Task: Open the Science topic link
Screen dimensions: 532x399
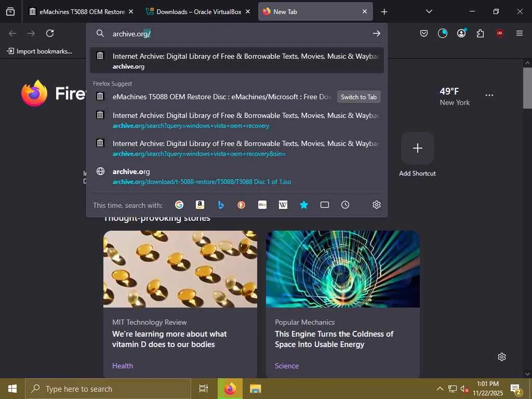Action: coord(287,366)
